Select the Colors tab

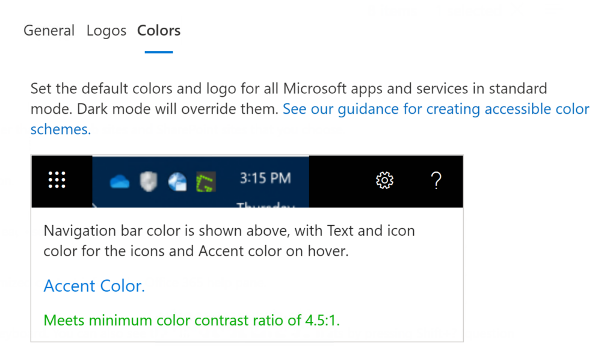tap(158, 30)
